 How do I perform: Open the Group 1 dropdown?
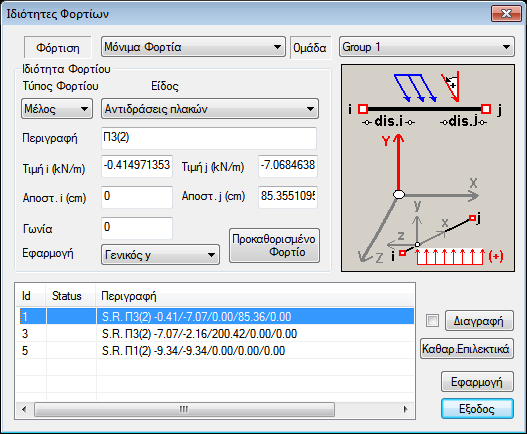pos(427,47)
